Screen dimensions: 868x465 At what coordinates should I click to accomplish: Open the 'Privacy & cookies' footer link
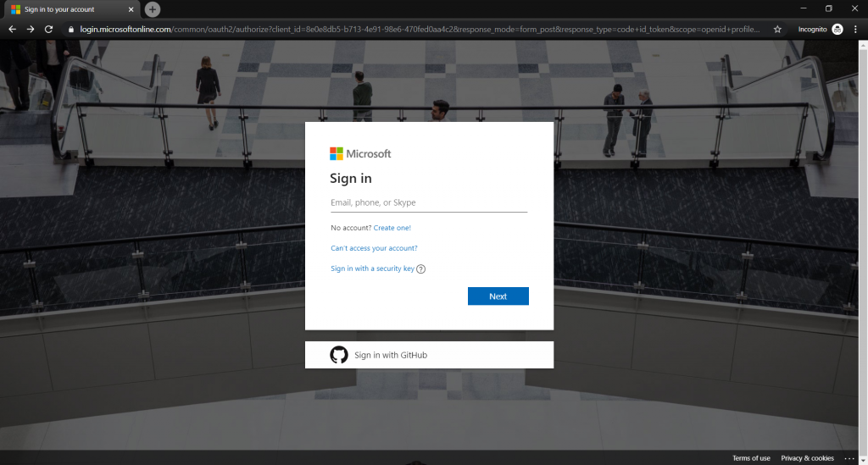(x=807, y=458)
